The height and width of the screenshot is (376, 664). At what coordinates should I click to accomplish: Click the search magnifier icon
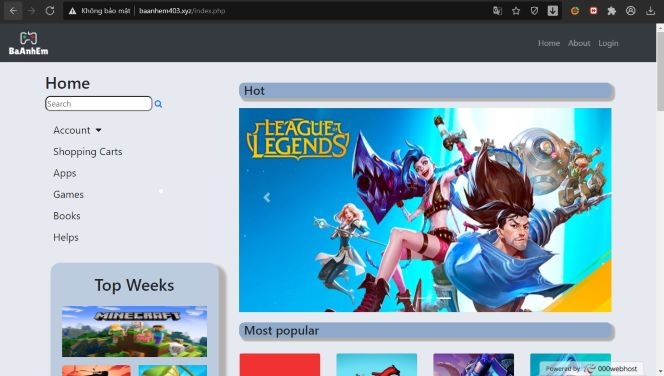pyautogui.click(x=158, y=104)
